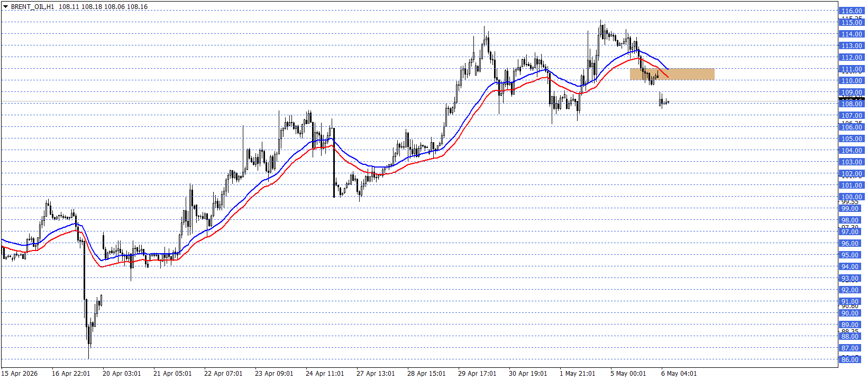
Task: Click the 113.00 price axis label
Action: pyautogui.click(x=852, y=45)
